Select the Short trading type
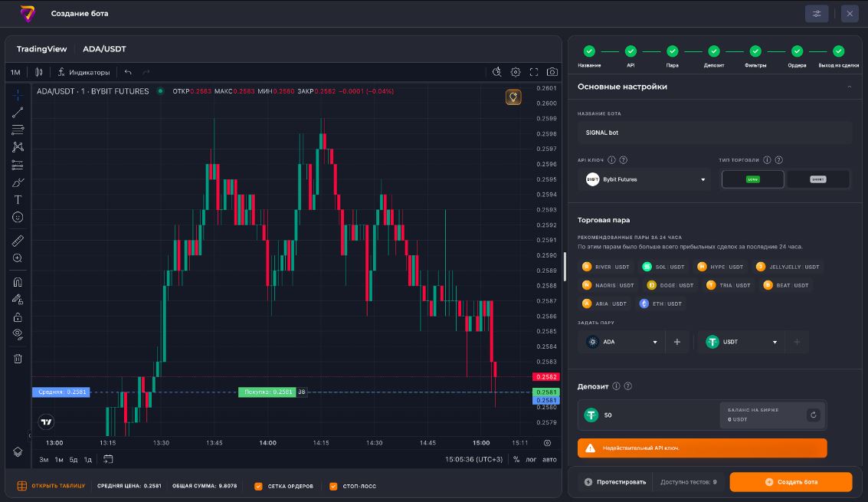 tap(818, 179)
